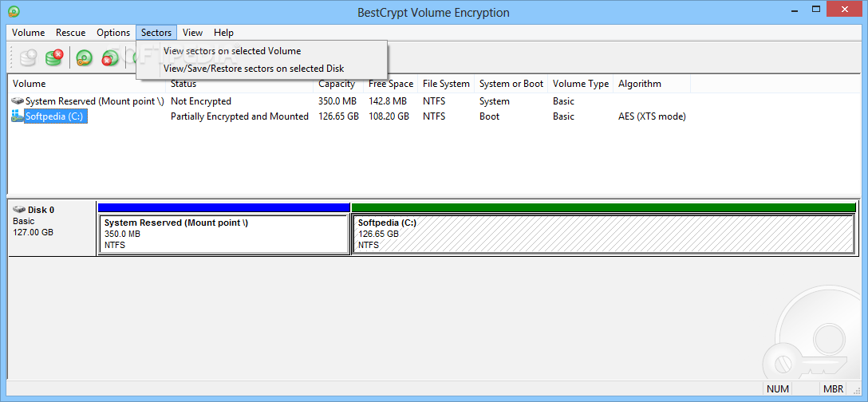Close the open Sectors menu
This screenshot has width=868, height=402.
(x=156, y=33)
